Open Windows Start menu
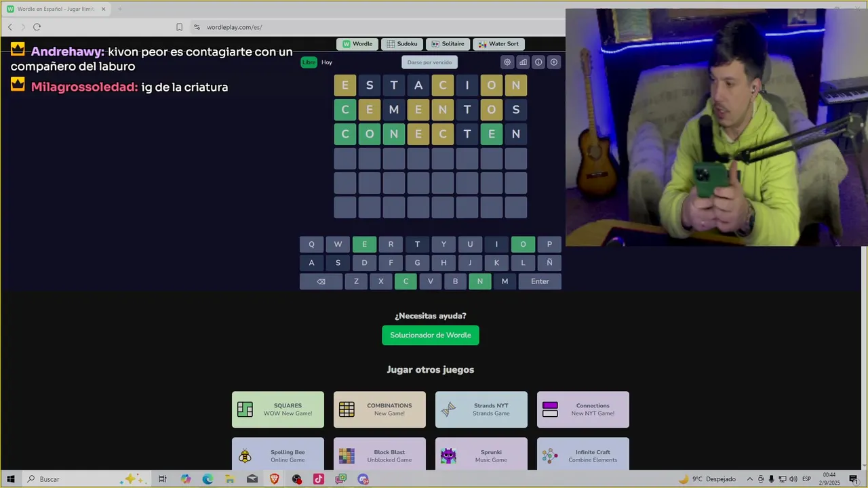868x488 pixels. [11, 479]
